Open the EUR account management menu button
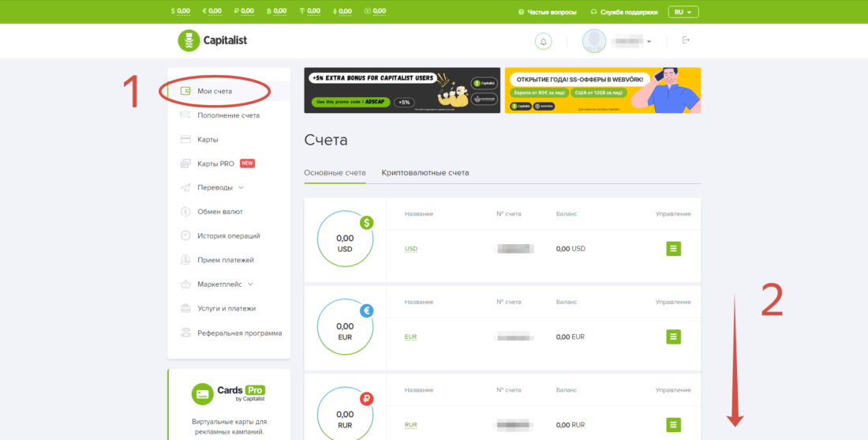This screenshot has width=868, height=440. 673,337
